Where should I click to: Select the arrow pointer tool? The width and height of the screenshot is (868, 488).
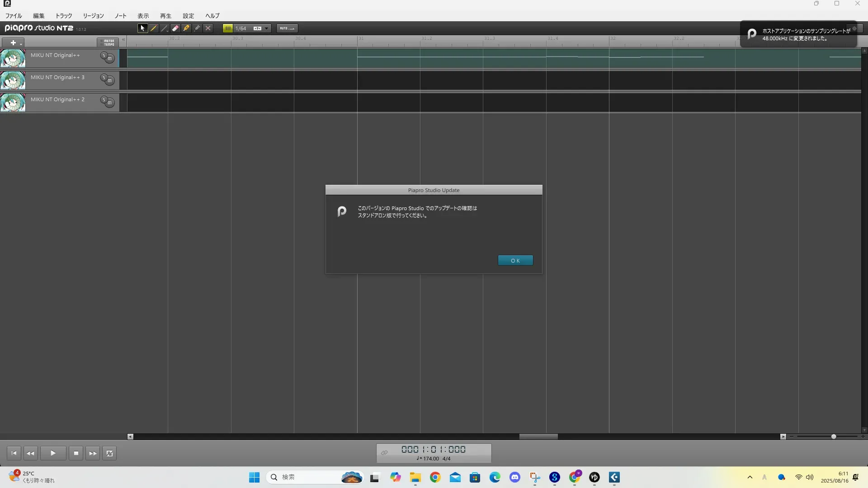142,28
